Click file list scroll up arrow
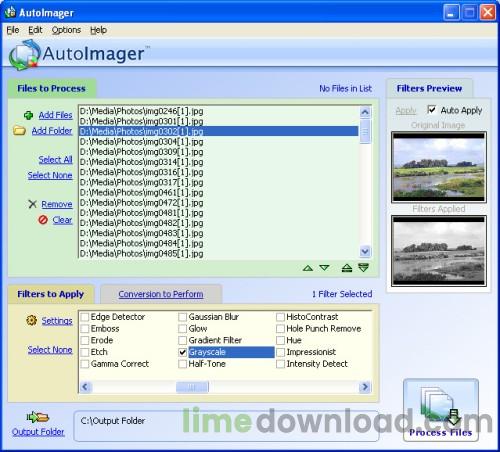500x452 pixels. tap(365, 112)
